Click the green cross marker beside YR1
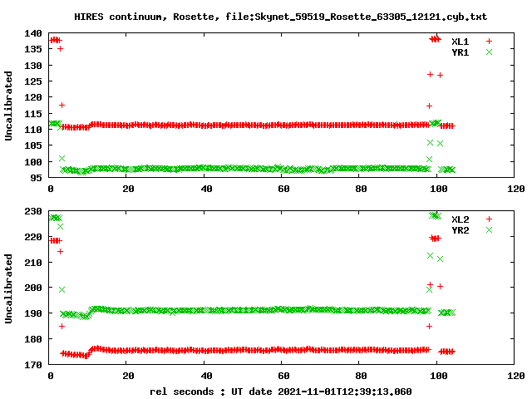The width and height of the screenshot is (532, 399). 489,52
